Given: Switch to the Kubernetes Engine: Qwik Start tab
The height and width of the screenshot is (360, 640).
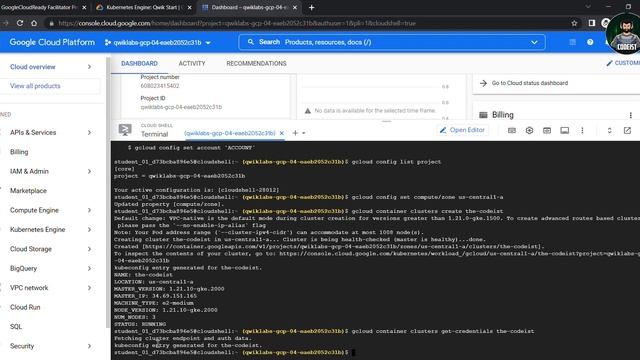Looking at the screenshot, I should point(144,7).
